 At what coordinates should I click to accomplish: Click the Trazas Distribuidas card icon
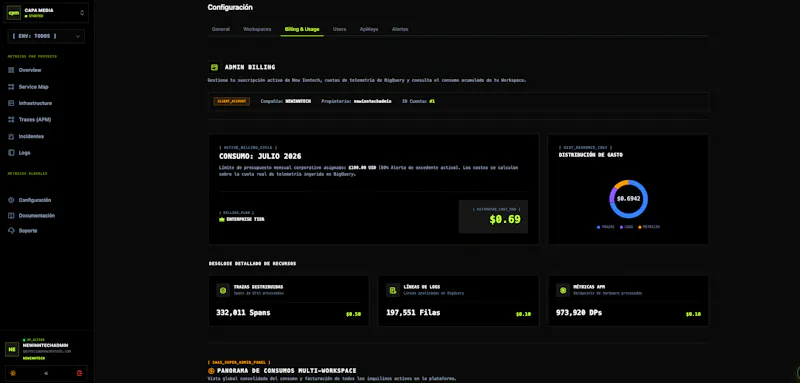[x=223, y=290]
